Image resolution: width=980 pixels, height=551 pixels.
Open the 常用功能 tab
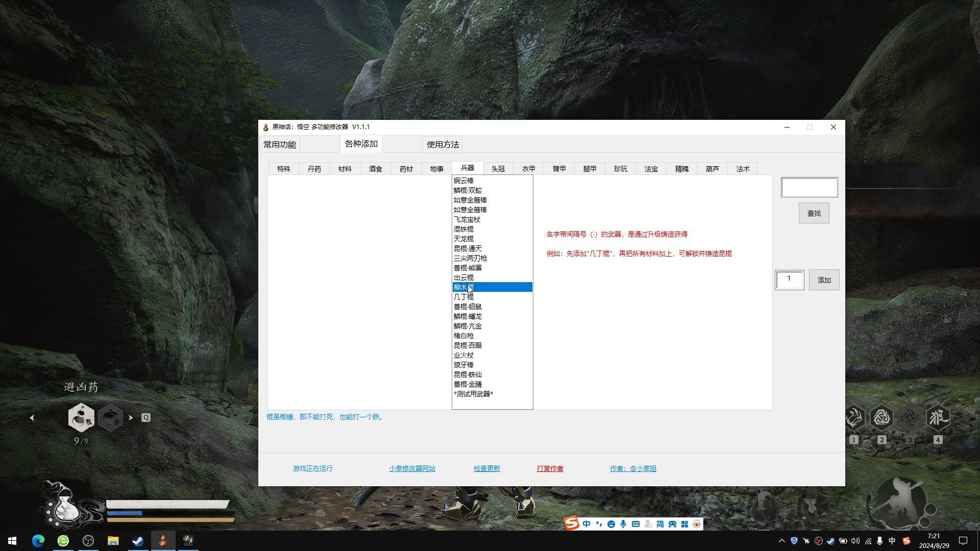pyautogui.click(x=280, y=144)
